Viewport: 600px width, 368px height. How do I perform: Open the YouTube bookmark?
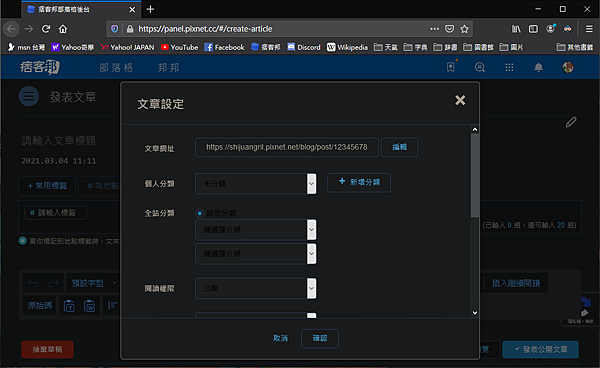179,47
